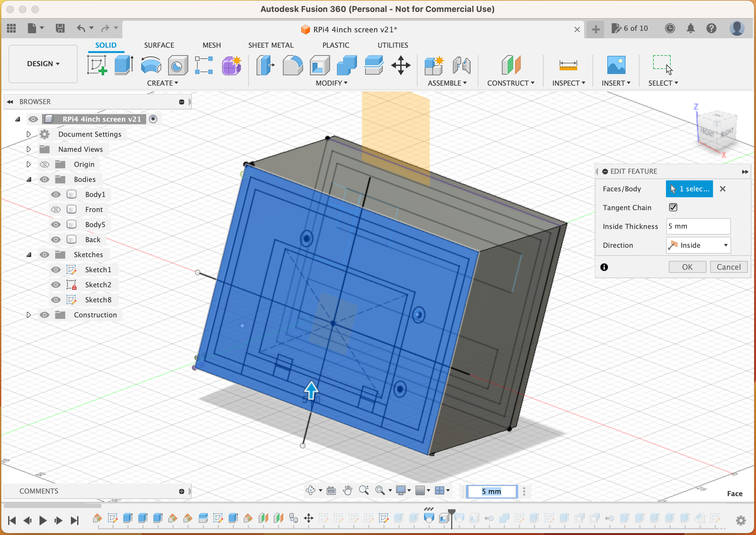Open the Insert image icon
756x535 pixels.
point(616,65)
